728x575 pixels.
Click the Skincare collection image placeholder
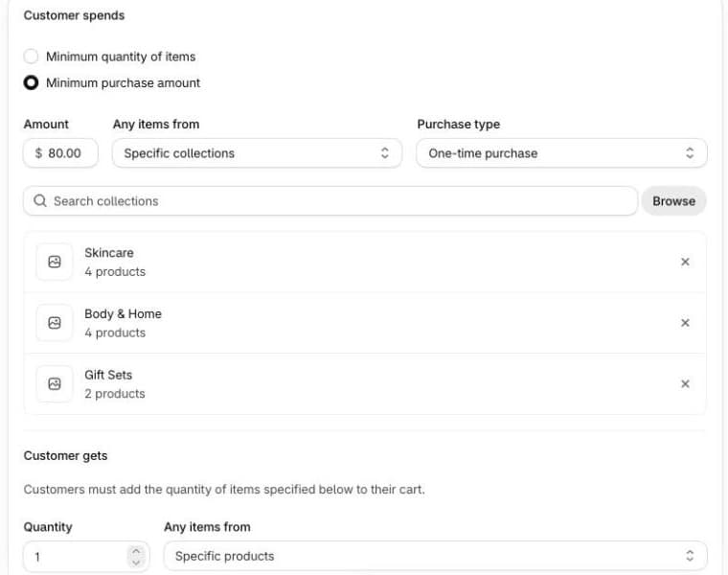tap(55, 262)
